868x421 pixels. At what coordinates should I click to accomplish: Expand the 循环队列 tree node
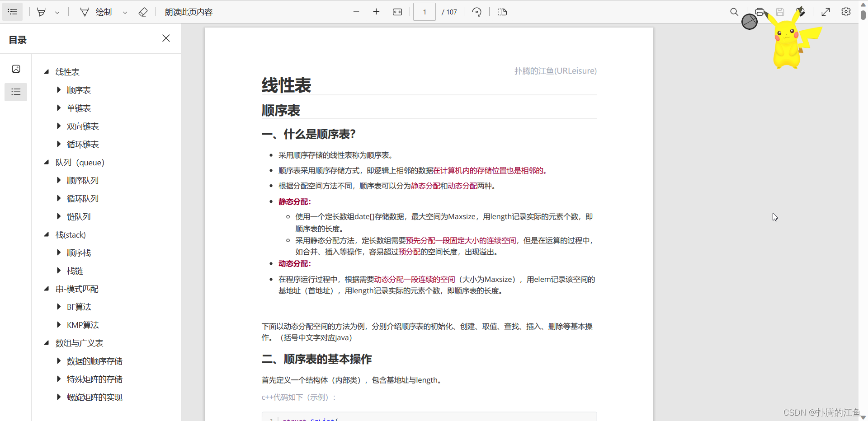click(58, 198)
